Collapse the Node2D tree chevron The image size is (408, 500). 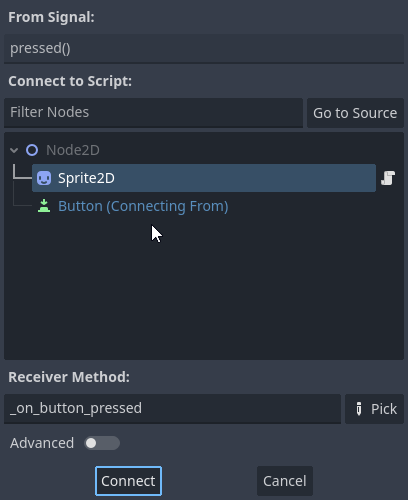coord(14,150)
